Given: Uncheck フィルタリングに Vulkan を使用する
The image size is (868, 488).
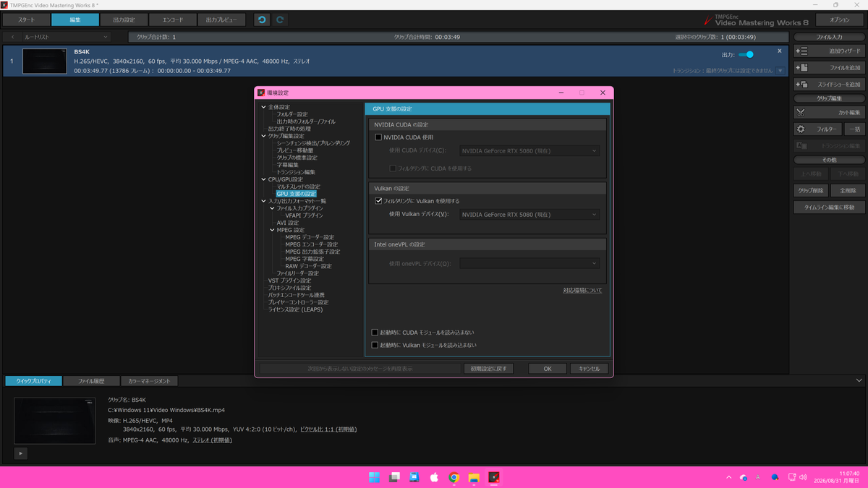Looking at the screenshot, I should (x=378, y=201).
